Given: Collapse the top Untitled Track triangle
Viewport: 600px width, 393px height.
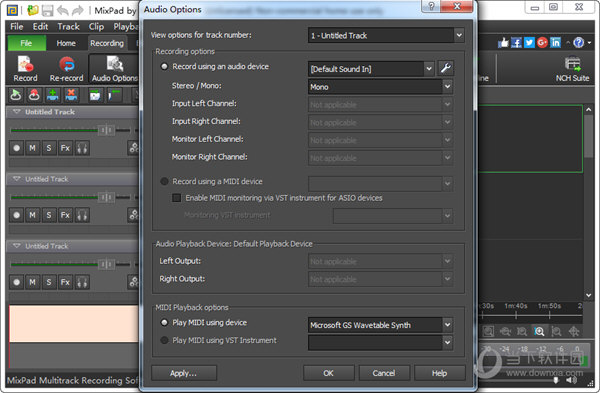Looking at the screenshot, I should [16, 112].
